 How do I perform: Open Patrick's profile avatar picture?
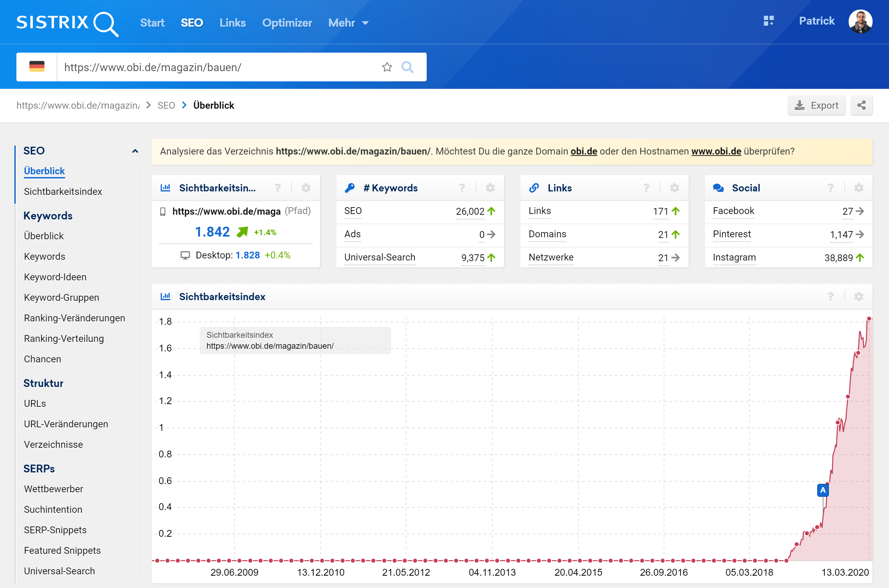click(860, 22)
